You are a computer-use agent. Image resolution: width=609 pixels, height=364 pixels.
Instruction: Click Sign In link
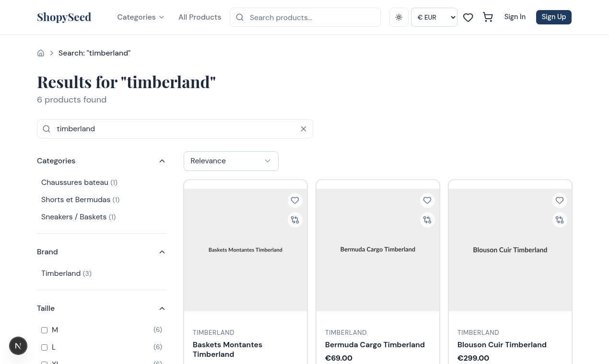(x=515, y=17)
